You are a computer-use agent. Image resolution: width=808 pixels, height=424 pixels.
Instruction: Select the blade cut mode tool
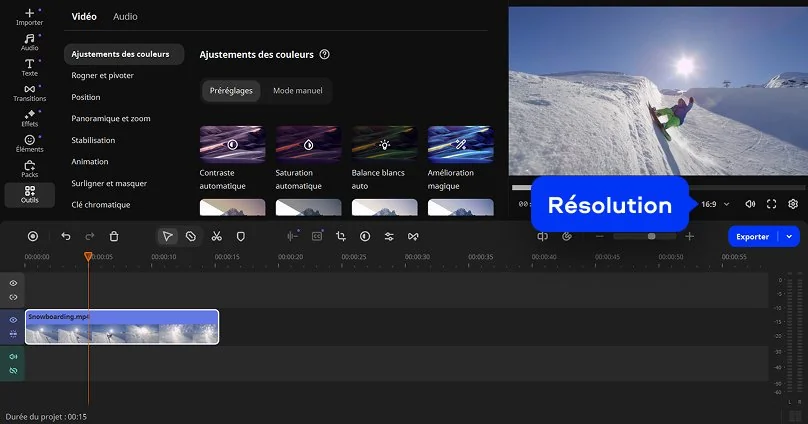point(191,236)
